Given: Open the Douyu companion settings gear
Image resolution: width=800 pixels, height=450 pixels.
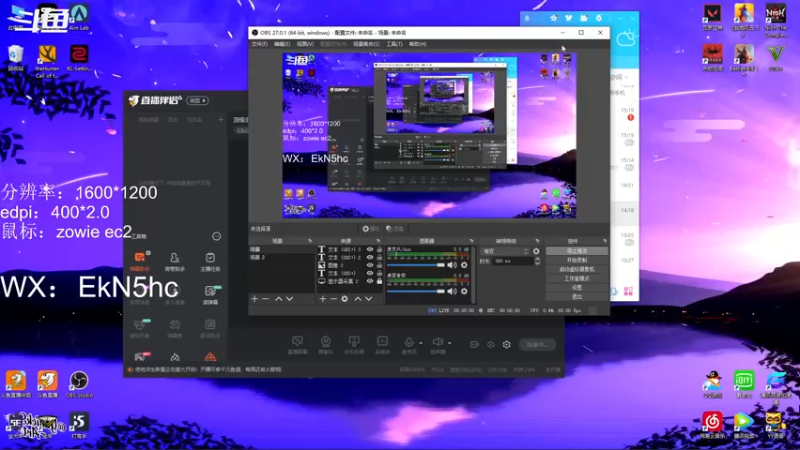Looking at the screenshot, I should click(x=506, y=344).
